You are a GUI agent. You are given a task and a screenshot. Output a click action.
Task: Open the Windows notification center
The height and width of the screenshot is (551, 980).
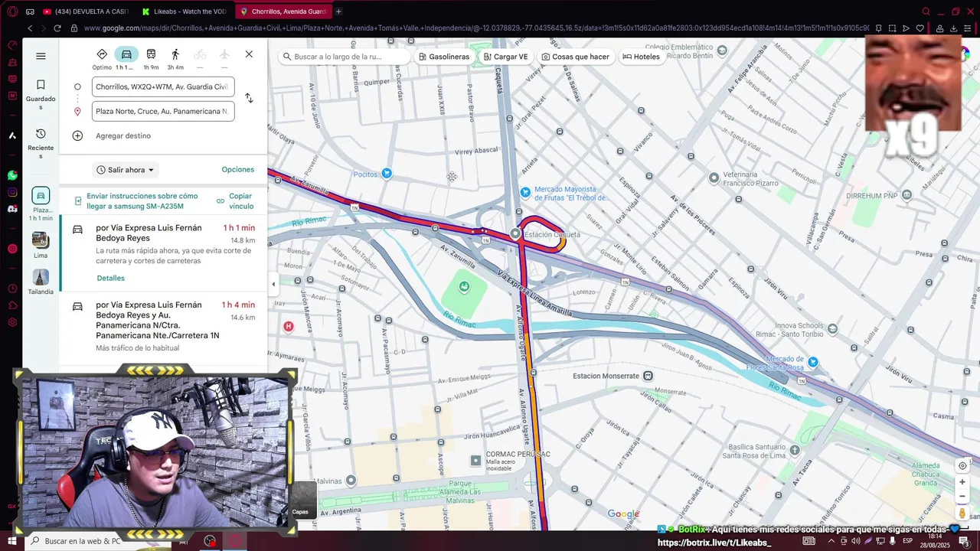coord(964,541)
